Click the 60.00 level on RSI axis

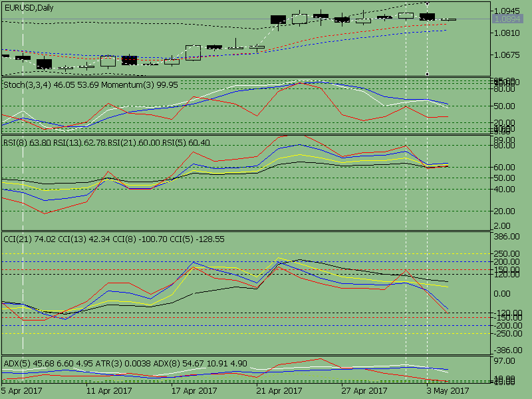(x=505, y=168)
